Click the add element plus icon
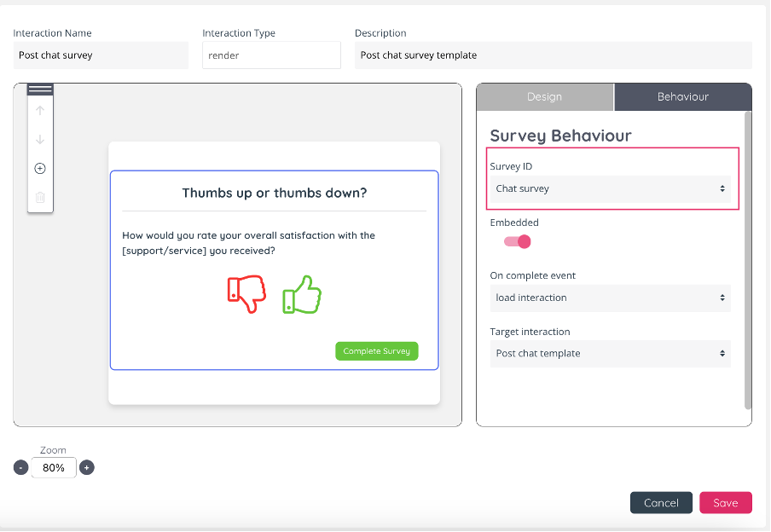This screenshot has height=532, width=771. click(40, 169)
